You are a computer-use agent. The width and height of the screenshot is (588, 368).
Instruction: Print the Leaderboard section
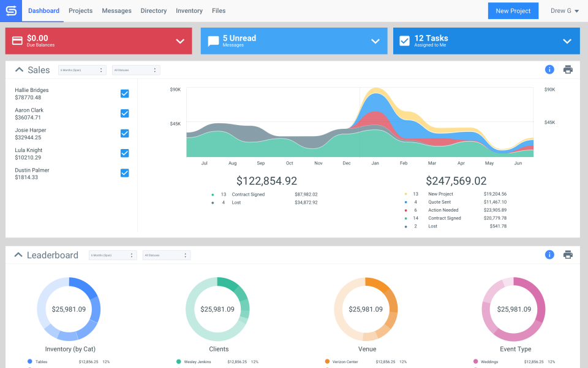click(568, 255)
